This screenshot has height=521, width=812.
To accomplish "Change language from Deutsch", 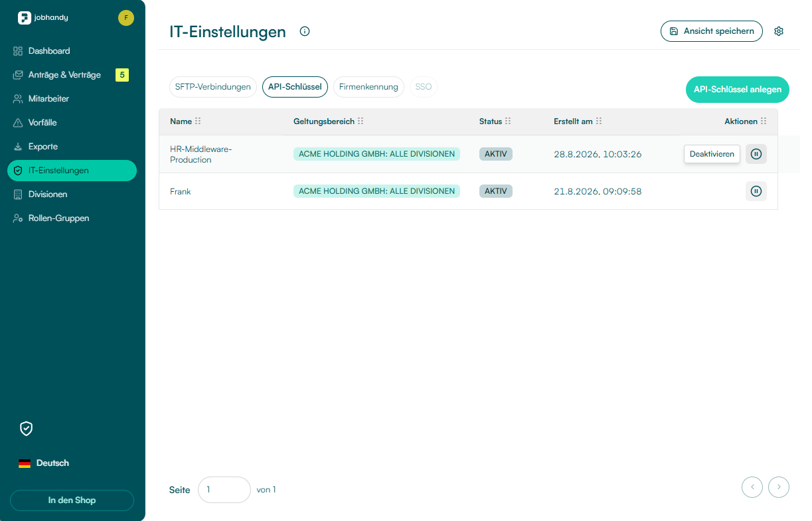I will (x=44, y=463).
